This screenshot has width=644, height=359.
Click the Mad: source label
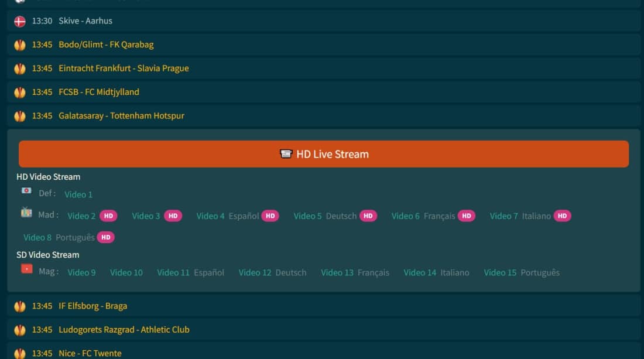point(49,215)
